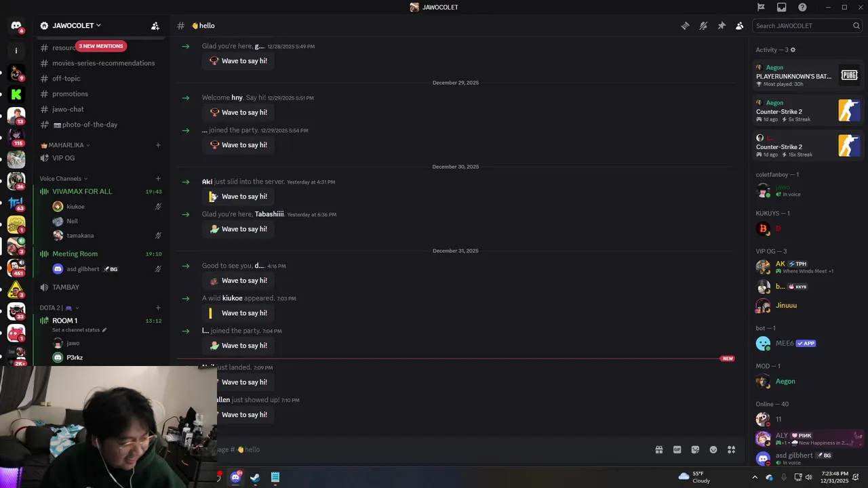Open the 55°F Cloudy weather widget
Image resolution: width=868 pixels, height=488 pixels.
[x=694, y=477]
